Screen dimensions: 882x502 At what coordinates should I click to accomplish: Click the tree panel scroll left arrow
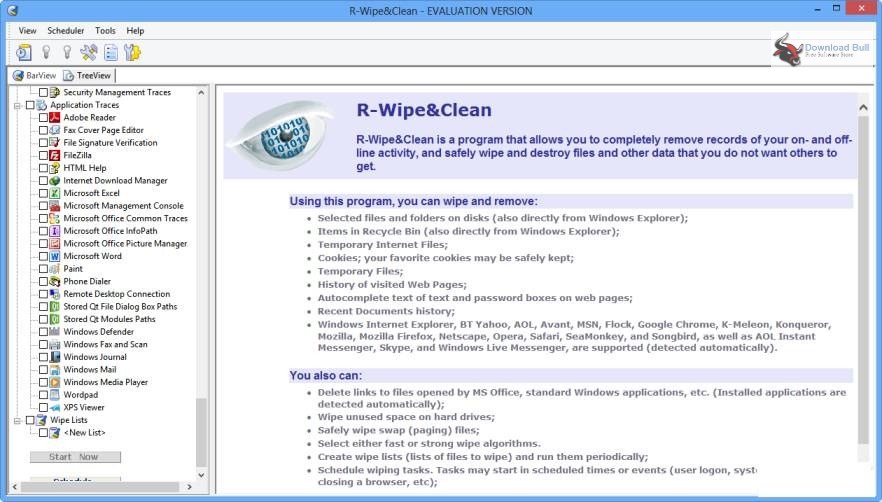(15, 487)
